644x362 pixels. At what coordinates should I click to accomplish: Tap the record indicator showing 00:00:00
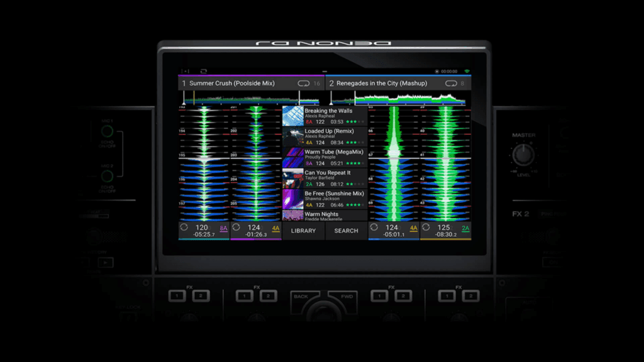[446, 72]
